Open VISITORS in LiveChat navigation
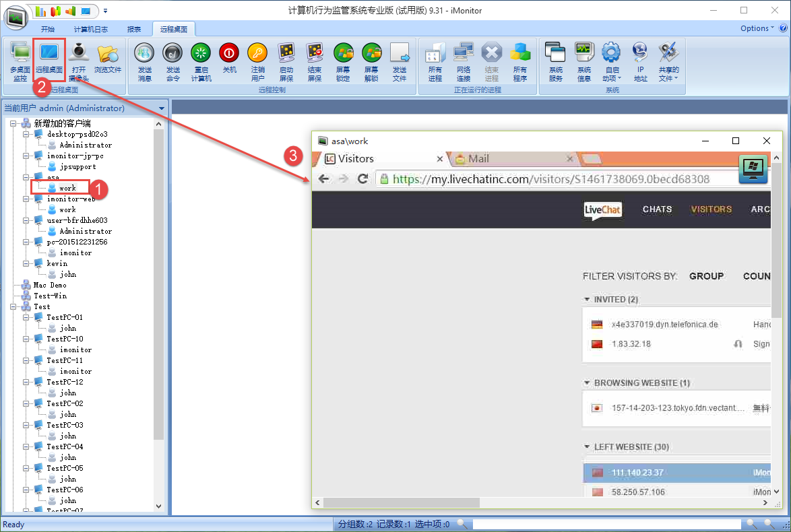Image resolution: width=791 pixels, height=532 pixels. tap(711, 209)
